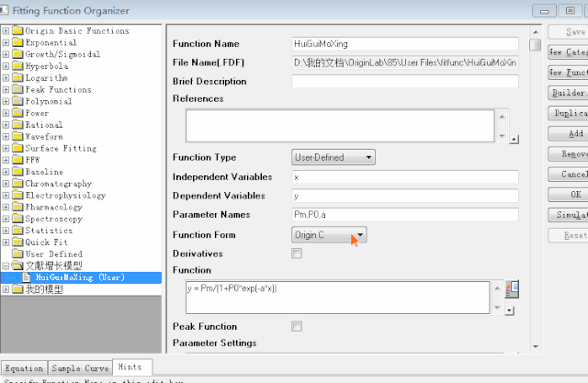Switch to the Sample Curve tab
The height and width of the screenshot is (383, 588).
pyautogui.click(x=78, y=367)
